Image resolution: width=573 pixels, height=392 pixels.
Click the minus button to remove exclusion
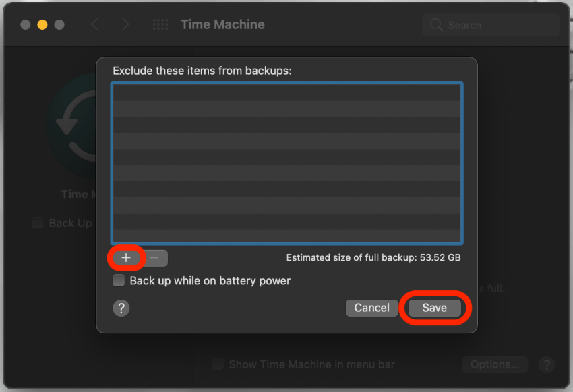click(x=154, y=257)
